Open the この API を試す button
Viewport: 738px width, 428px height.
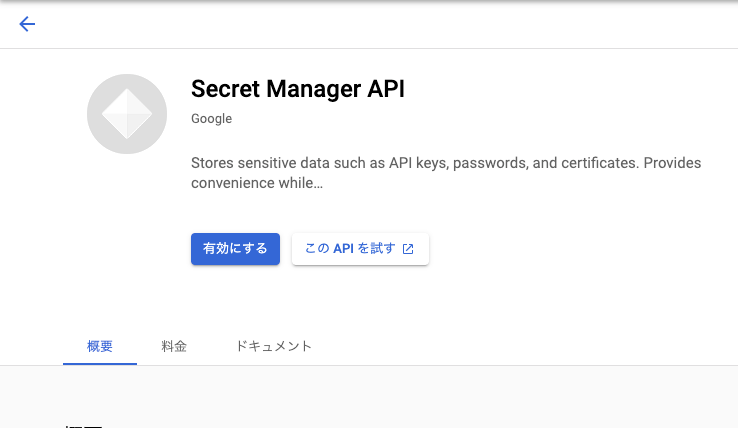click(x=360, y=249)
